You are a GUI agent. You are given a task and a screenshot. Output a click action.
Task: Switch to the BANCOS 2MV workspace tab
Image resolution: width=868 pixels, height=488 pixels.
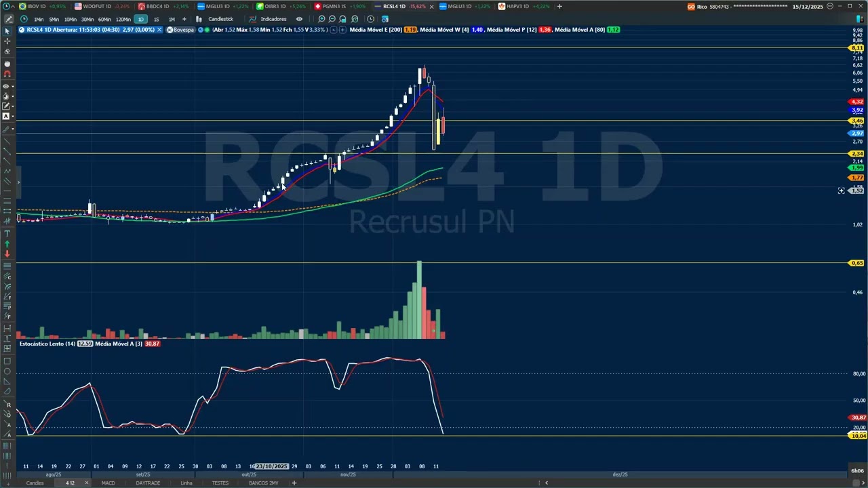click(x=264, y=483)
